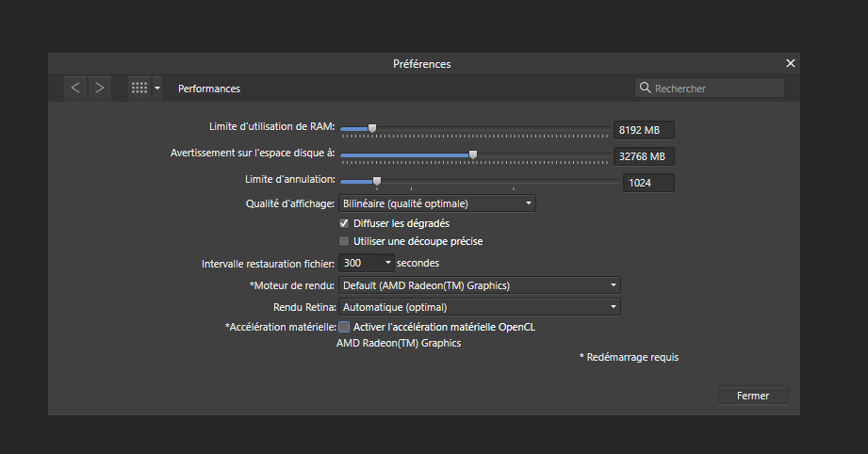868x454 pixels.
Task: Click the Limite d'utilisation de RAM label
Action: 271,126
